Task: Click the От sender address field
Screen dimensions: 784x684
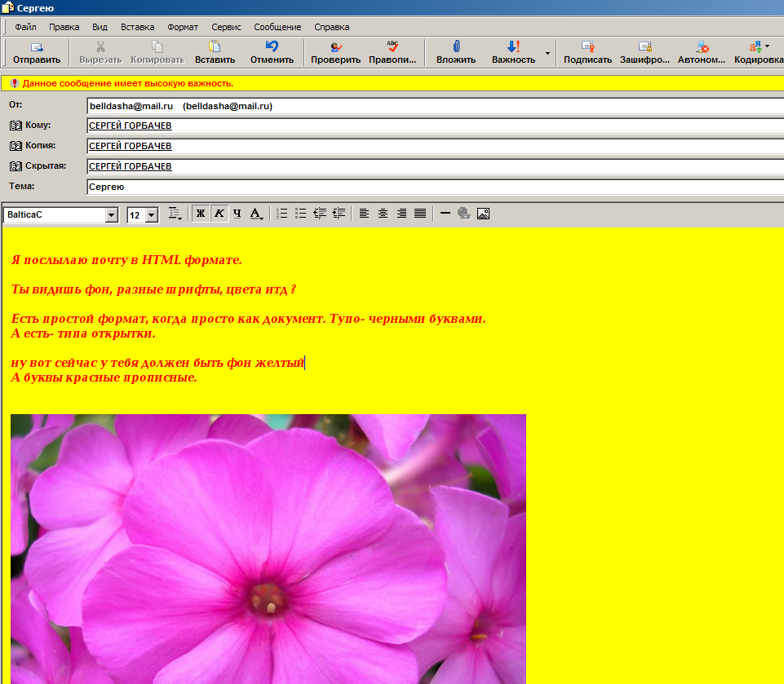Action: click(x=435, y=106)
